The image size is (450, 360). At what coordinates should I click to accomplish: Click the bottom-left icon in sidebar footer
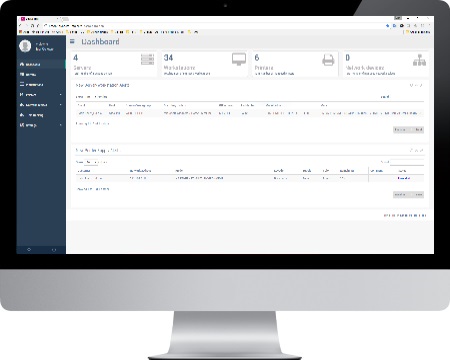coord(29,249)
